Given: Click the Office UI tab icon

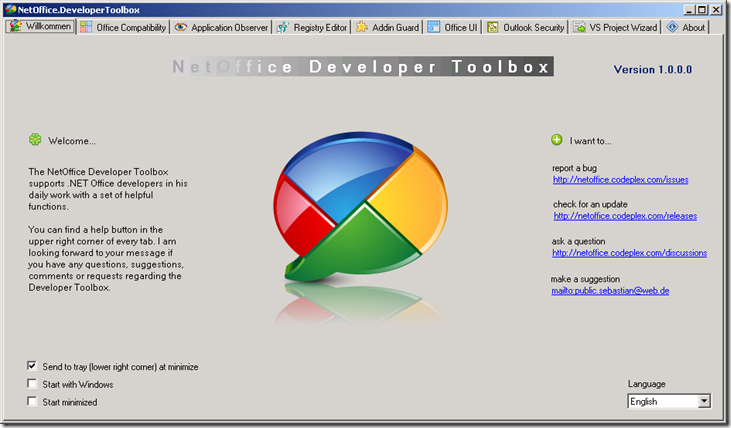Looking at the screenshot, I should click(434, 27).
